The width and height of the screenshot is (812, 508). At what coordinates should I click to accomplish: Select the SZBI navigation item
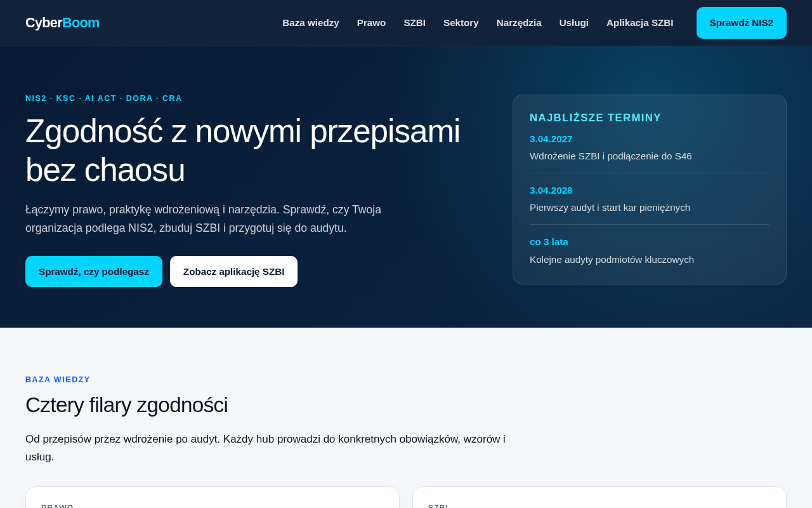coord(414,23)
